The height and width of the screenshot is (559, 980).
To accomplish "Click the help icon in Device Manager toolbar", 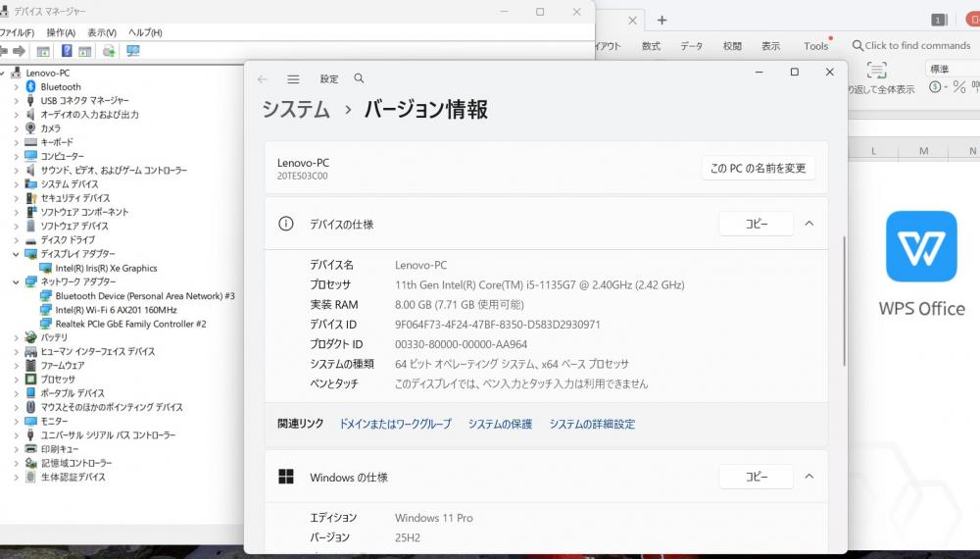I will 67,51.
